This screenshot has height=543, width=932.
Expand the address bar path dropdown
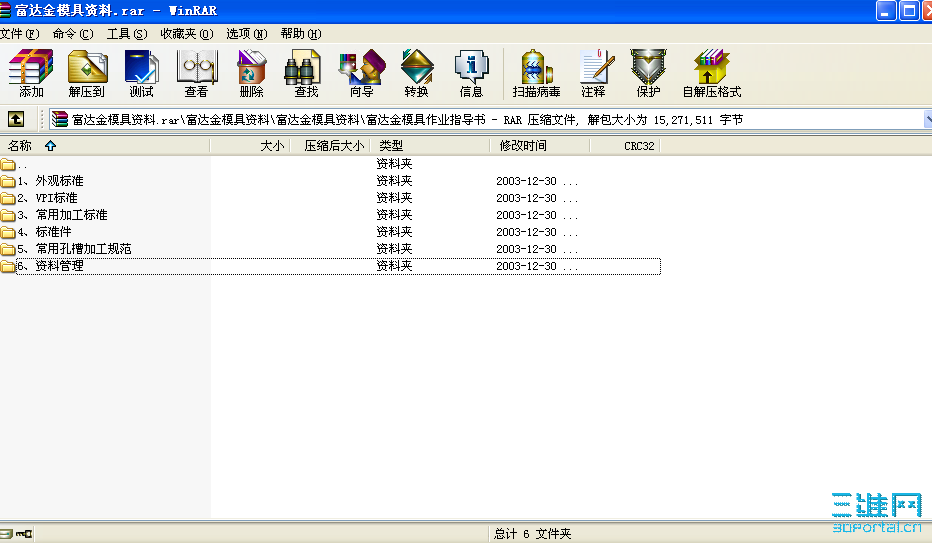(x=928, y=119)
